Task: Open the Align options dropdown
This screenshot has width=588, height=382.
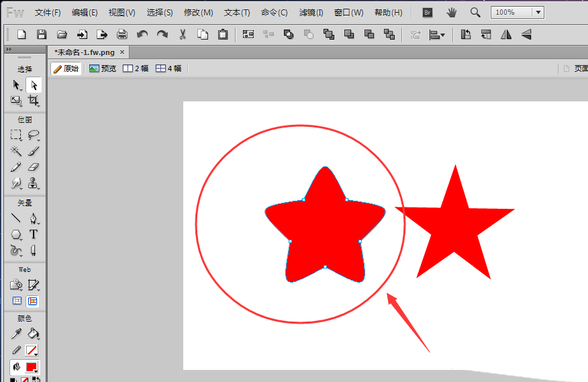Action: (x=438, y=34)
